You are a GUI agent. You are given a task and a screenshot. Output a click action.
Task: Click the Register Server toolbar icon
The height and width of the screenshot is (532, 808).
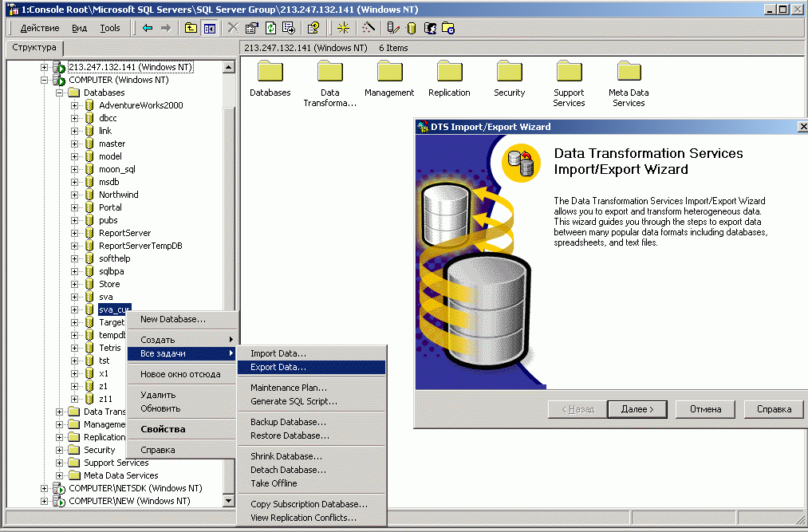click(x=393, y=29)
